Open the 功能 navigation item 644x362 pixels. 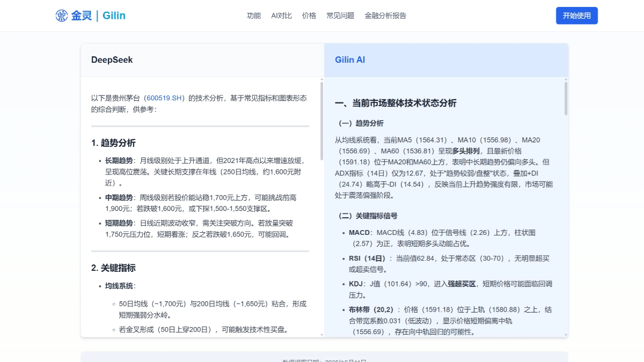253,16
